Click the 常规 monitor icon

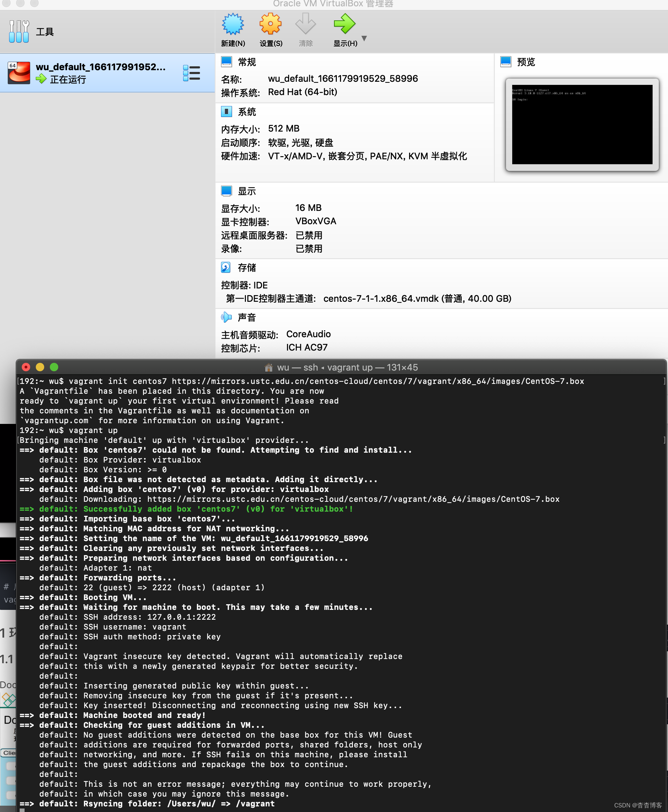click(226, 61)
